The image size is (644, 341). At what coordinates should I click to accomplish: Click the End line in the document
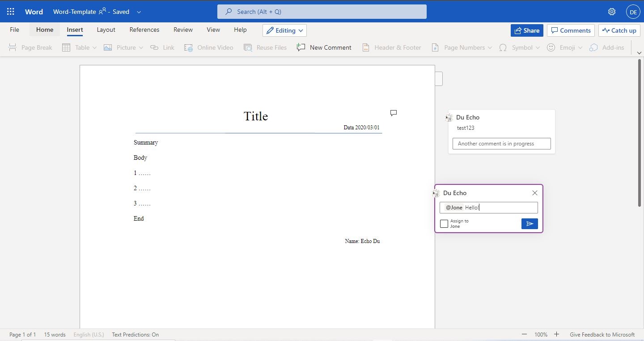click(x=139, y=218)
